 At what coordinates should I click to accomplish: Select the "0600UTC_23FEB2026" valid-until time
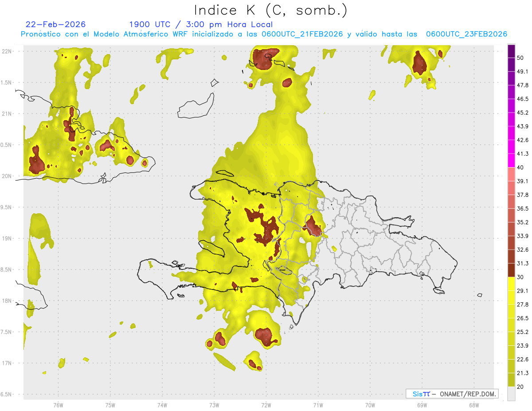(x=466, y=34)
